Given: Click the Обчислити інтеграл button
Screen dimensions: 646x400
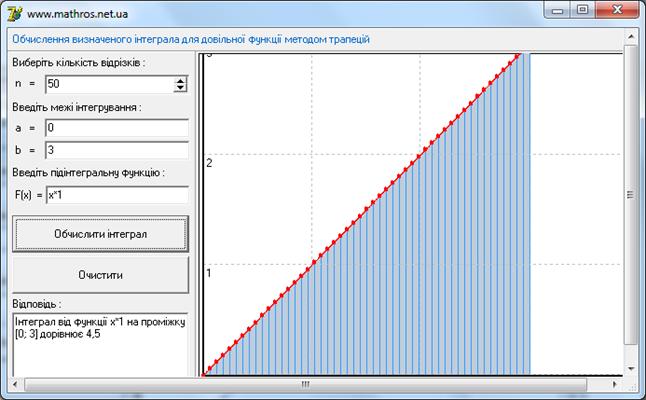Looking at the screenshot, I should 101,234.
